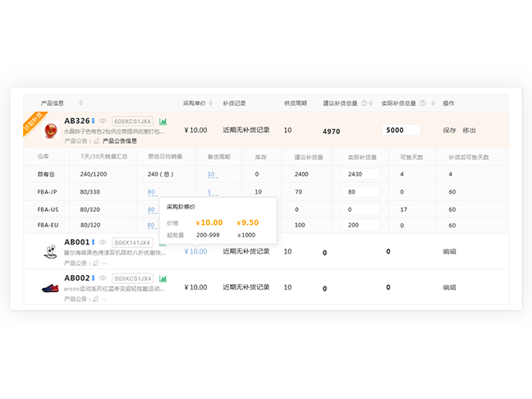This screenshot has width=532, height=399.
Task: Click the 实际补货总量 input showing 5000
Action: point(401,130)
